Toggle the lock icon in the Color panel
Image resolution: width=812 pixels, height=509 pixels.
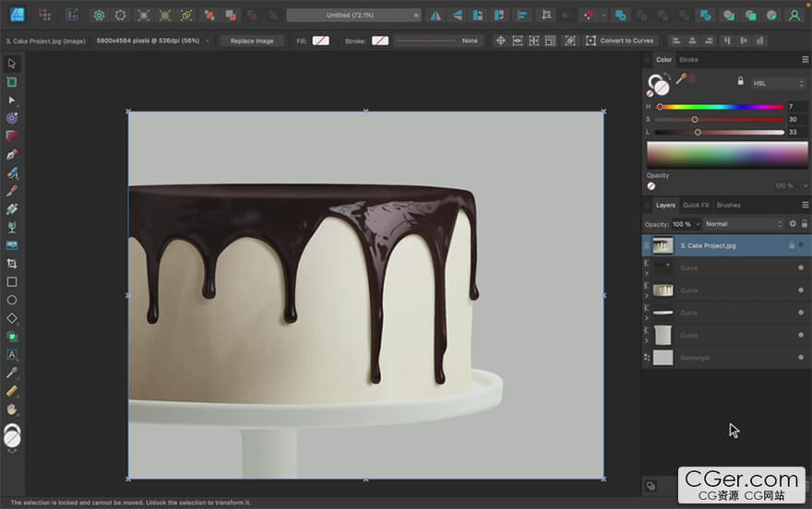click(740, 81)
